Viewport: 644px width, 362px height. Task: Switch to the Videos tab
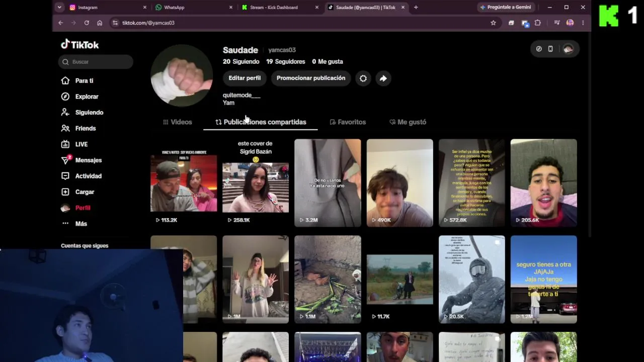[x=177, y=122]
